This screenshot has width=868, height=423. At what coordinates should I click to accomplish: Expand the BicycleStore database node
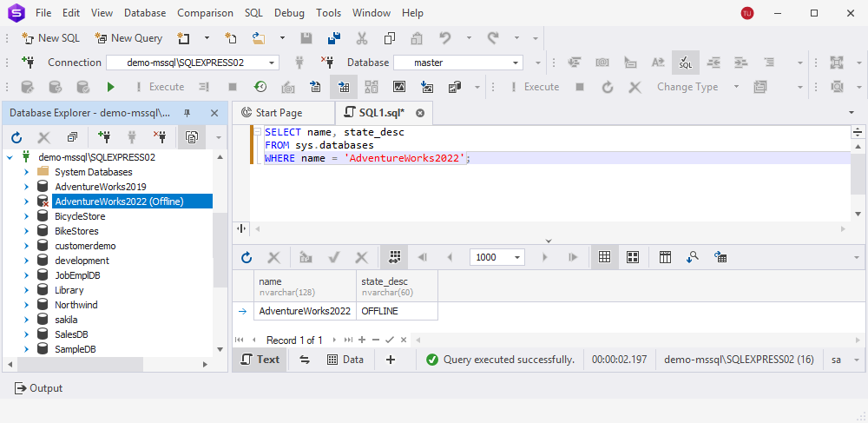[x=26, y=216]
